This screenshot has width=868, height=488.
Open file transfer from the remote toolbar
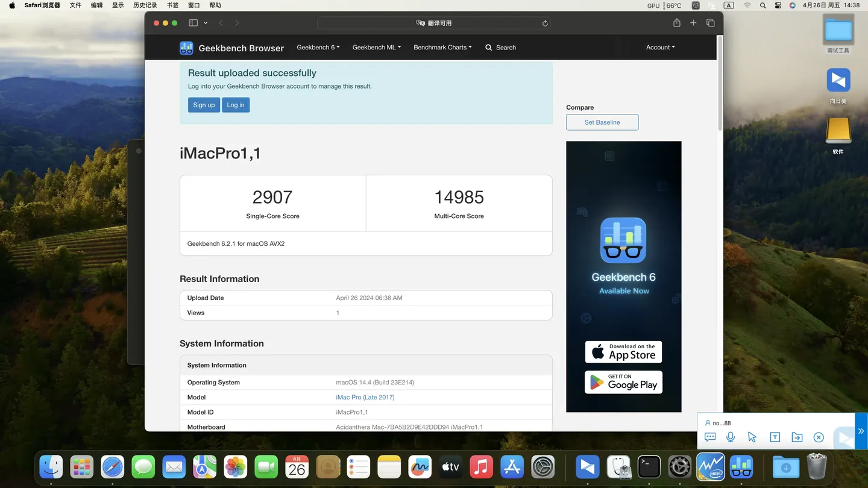click(x=797, y=437)
